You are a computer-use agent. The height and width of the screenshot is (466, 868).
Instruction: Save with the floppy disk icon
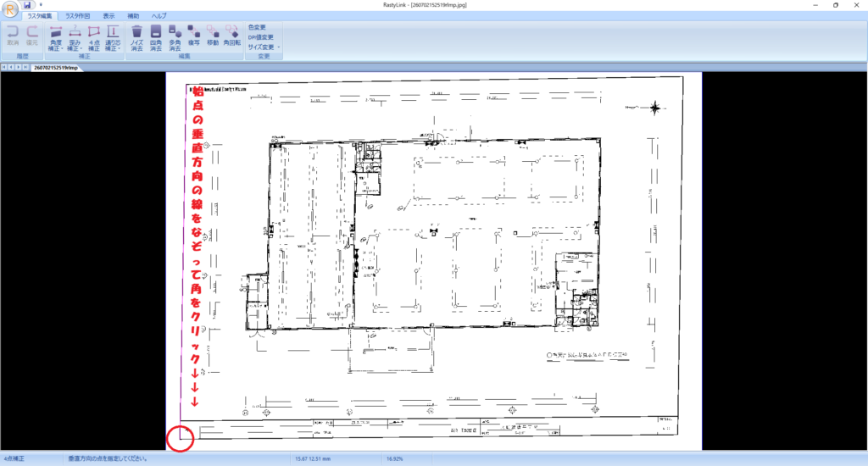coord(27,5)
